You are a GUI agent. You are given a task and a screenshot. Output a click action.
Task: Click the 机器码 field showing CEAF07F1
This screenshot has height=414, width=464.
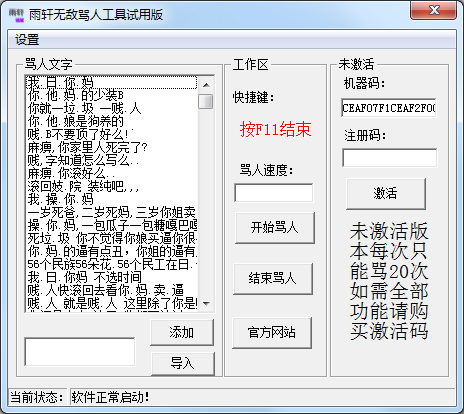point(389,108)
